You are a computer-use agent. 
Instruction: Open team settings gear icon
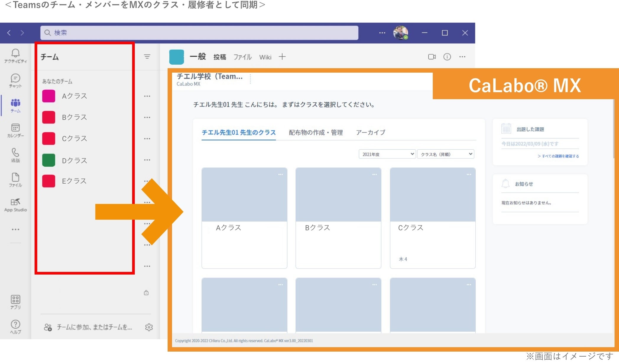[149, 327]
